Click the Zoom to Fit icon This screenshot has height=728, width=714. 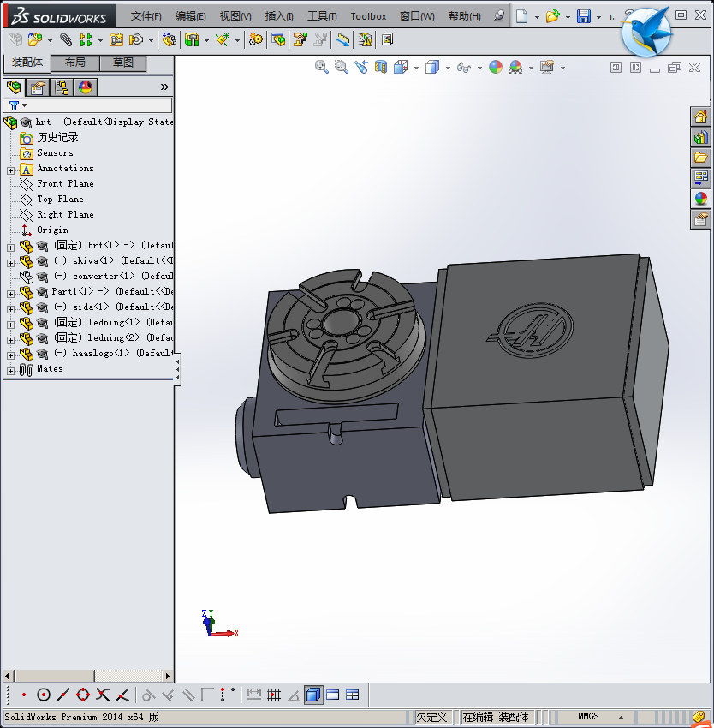pos(322,68)
